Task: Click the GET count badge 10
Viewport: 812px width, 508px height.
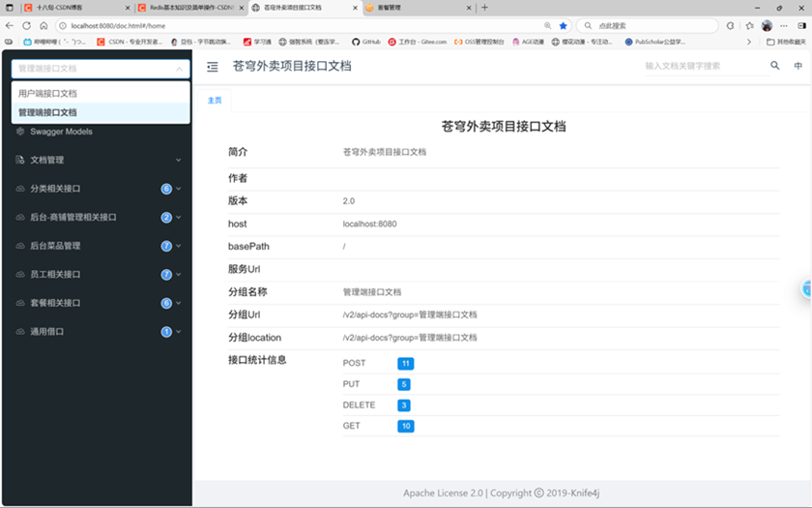Action: (405, 426)
